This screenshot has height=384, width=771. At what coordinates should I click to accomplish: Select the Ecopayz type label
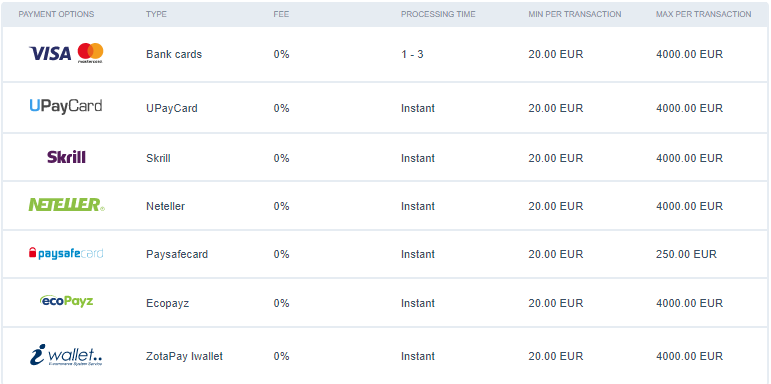click(168, 303)
